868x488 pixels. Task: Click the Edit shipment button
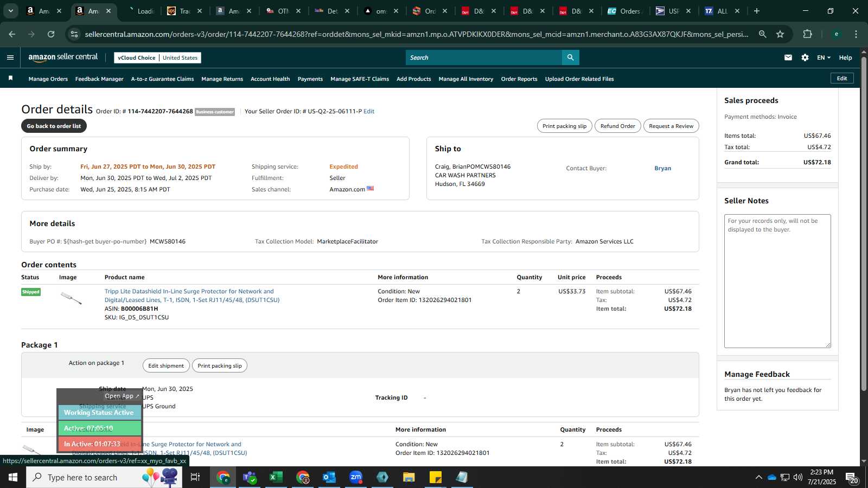[166, 365]
